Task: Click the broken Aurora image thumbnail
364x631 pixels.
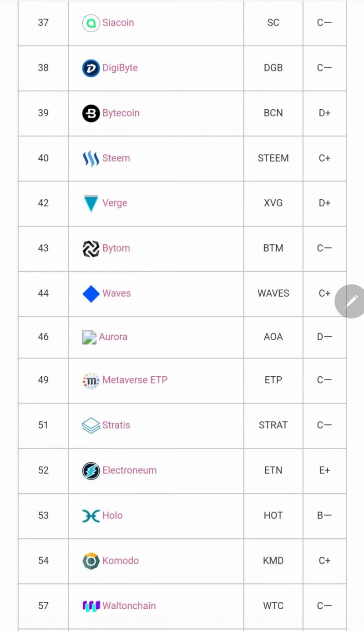Action: (89, 337)
